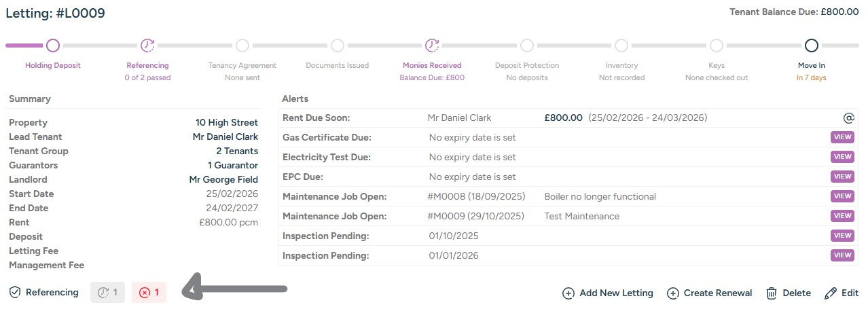
Task: View the Electricity Test Due alert
Action: tap(842, 157)
